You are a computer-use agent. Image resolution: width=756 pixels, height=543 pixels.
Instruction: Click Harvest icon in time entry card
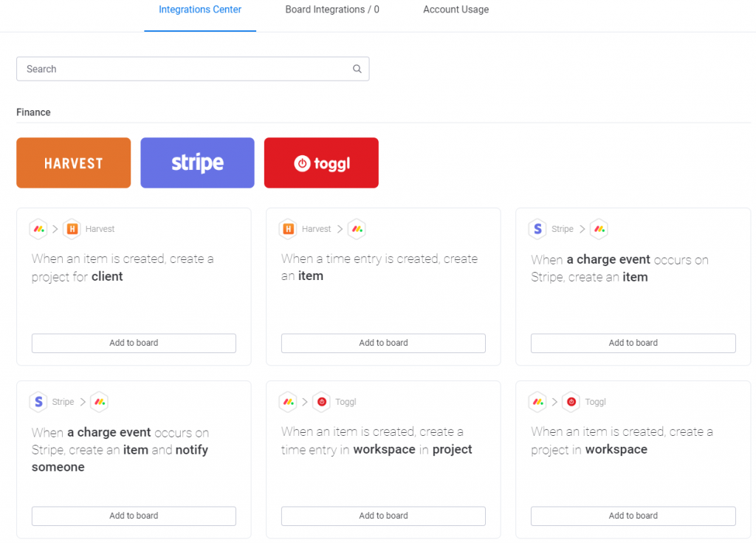click(x=288, y=229)
